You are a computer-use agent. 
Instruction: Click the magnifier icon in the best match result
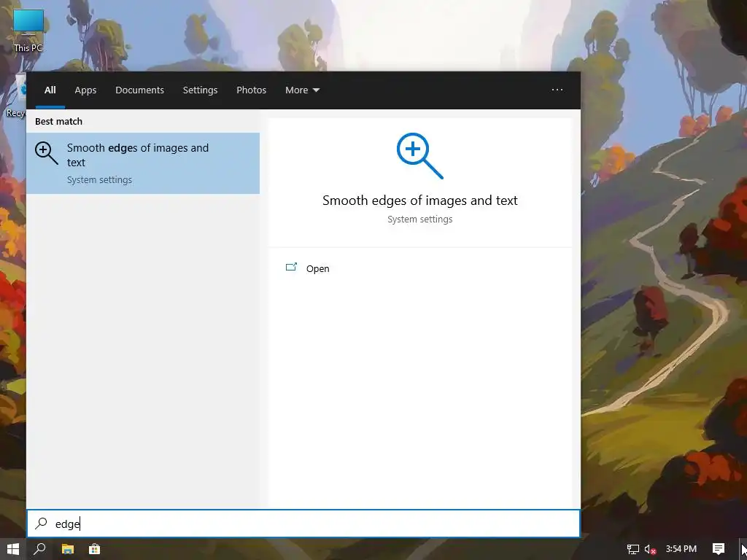coord(46,153)
